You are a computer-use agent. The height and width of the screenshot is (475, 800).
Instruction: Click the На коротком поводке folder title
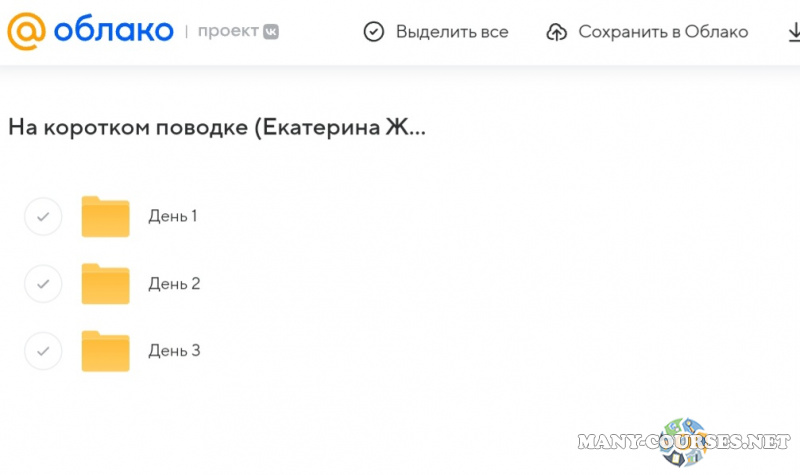pos(216,128)
